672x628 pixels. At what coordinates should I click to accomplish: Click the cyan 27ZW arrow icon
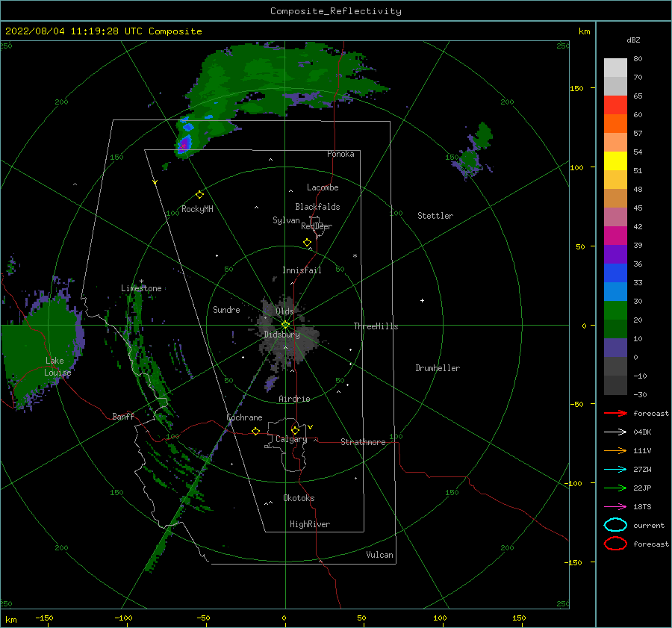615,470
